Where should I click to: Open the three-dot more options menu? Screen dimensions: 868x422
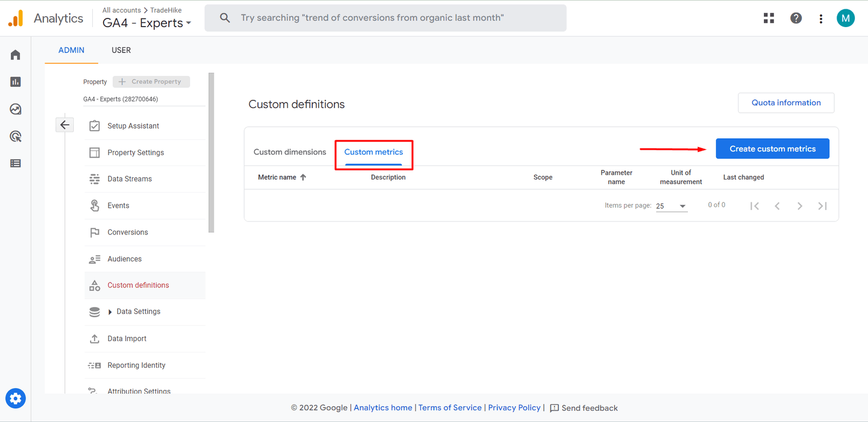click(x=821, y=18)
